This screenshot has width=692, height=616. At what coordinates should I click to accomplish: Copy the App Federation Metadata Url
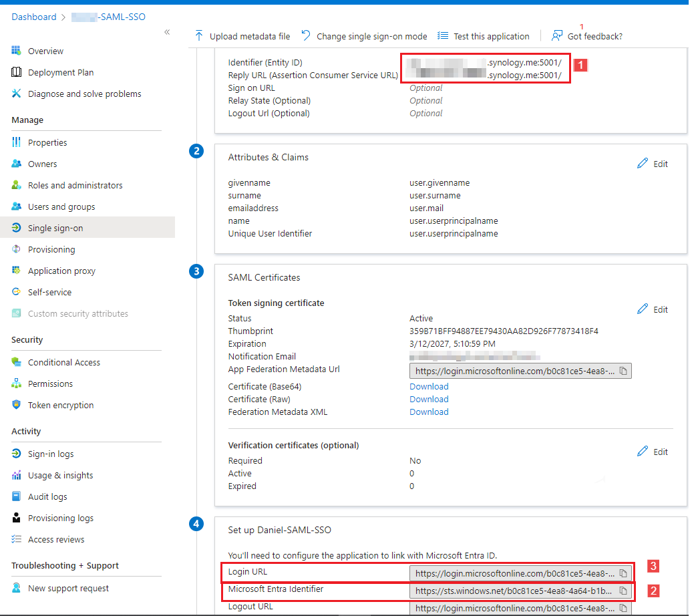623,371
